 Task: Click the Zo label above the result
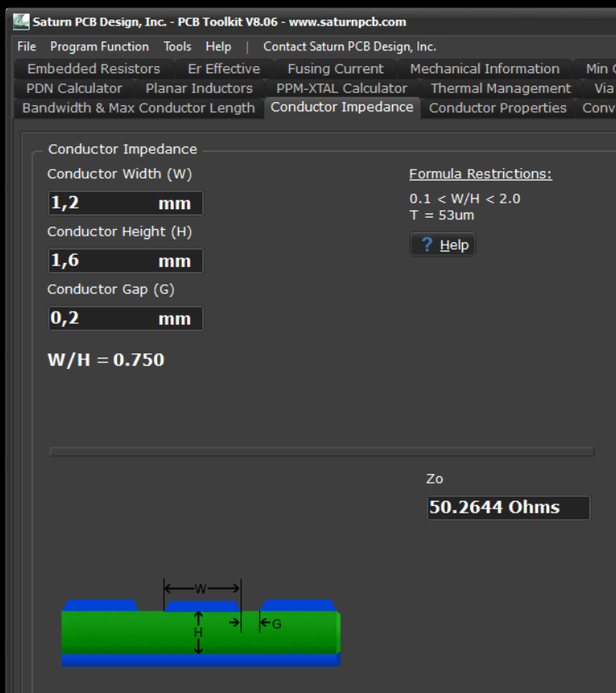[x=435, y=479]
